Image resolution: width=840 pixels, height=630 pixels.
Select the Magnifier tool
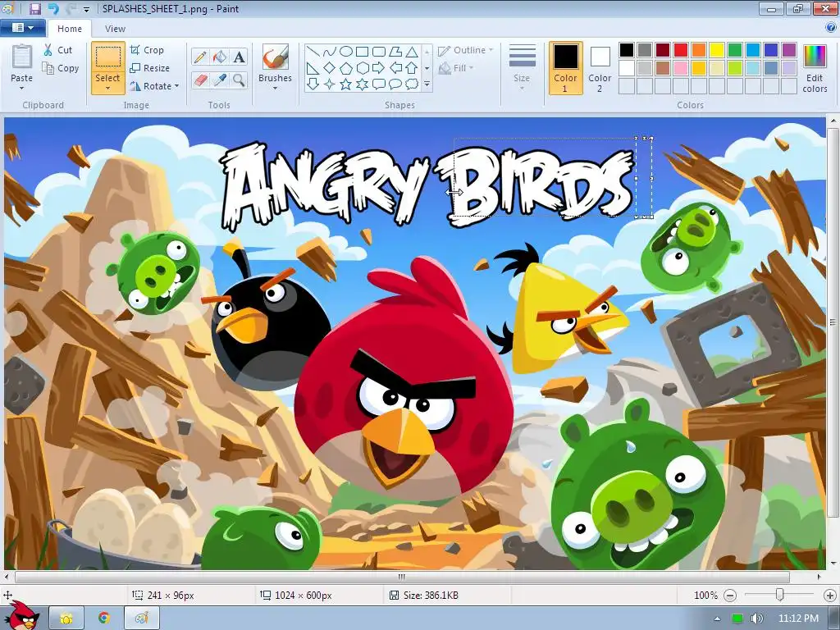(240, 80)
